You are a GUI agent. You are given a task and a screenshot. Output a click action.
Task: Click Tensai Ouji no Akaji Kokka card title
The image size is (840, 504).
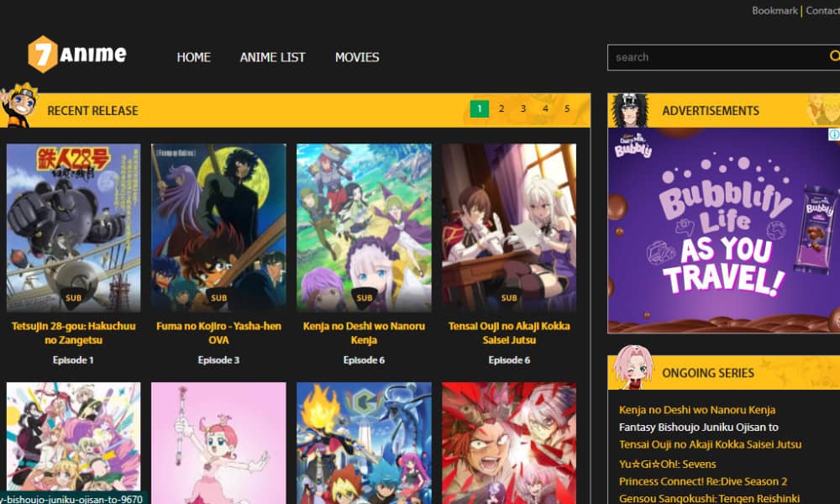click(509, 333)
